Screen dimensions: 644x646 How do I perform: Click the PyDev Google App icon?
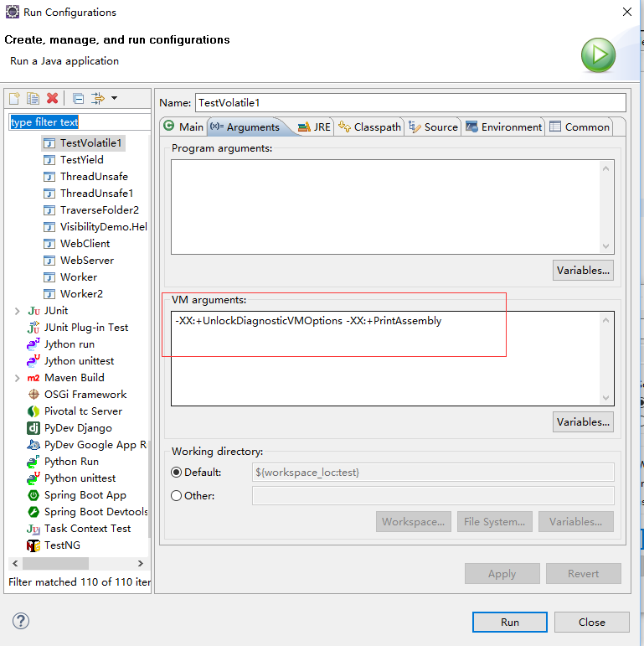tap(33, 445)
